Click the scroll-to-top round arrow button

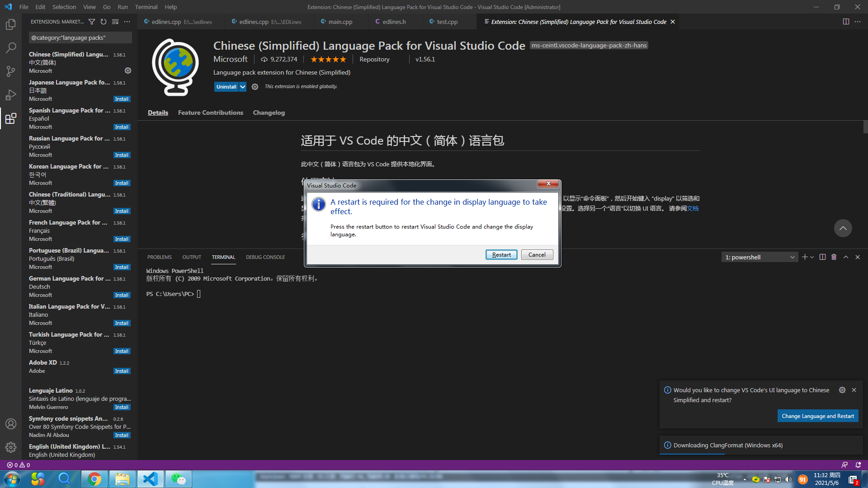point(843,228)
